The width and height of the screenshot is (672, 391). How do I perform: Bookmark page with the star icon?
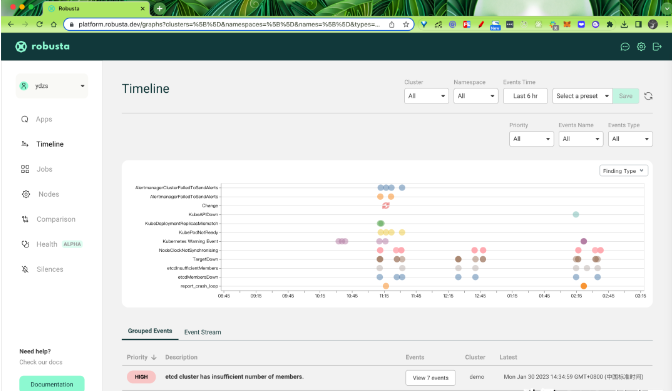(x=406, y=24)
